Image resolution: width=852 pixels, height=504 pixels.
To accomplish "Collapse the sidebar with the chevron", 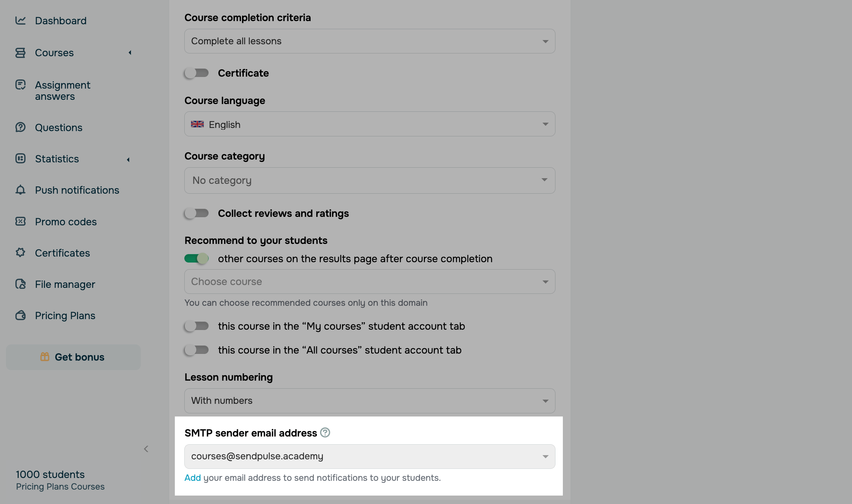I will tap(146, 449).
